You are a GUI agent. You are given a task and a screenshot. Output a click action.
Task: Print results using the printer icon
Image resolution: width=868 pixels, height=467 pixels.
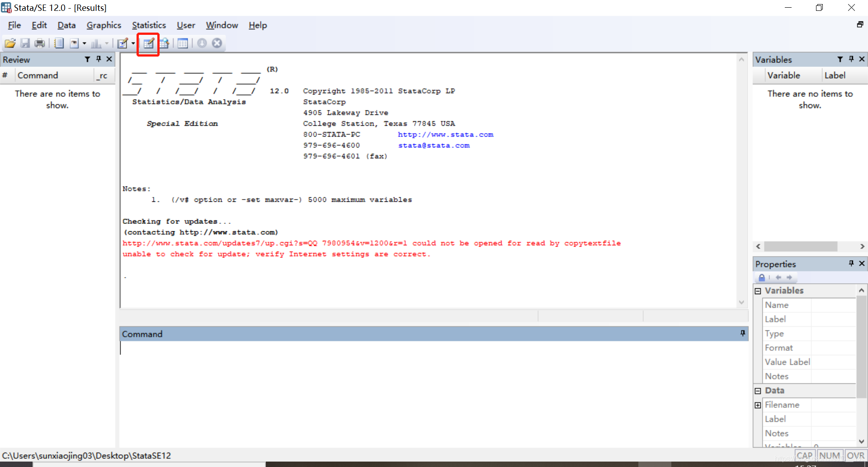(x=40, y=43)
